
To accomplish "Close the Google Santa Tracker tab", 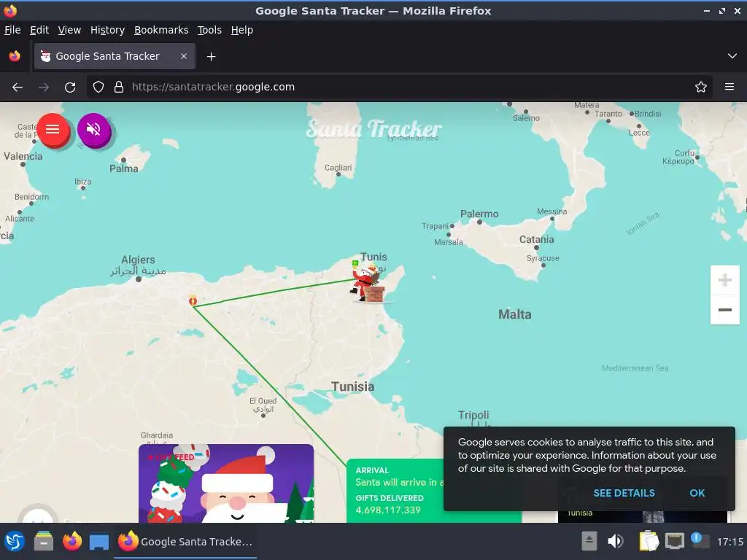I will tap(183, 56).
